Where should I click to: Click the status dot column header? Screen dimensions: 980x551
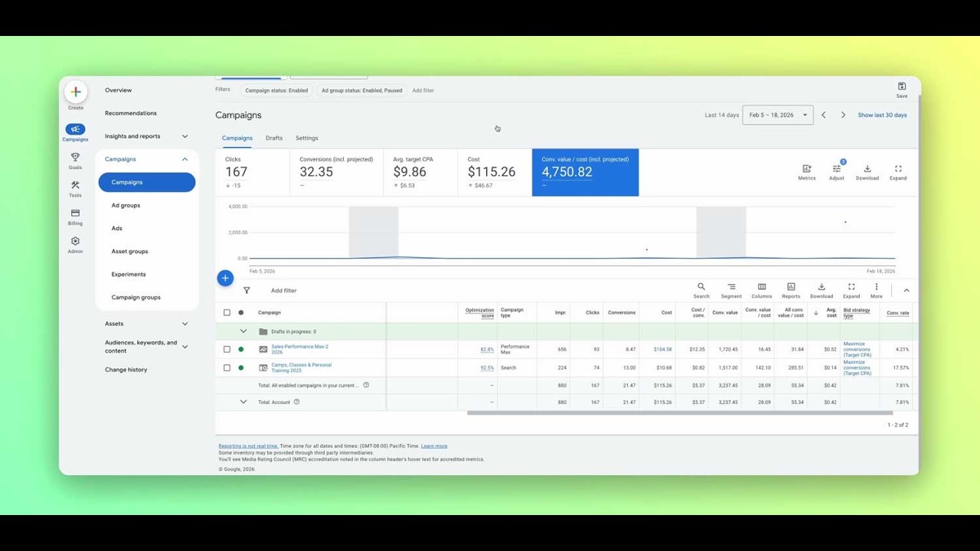coord(241,312)
